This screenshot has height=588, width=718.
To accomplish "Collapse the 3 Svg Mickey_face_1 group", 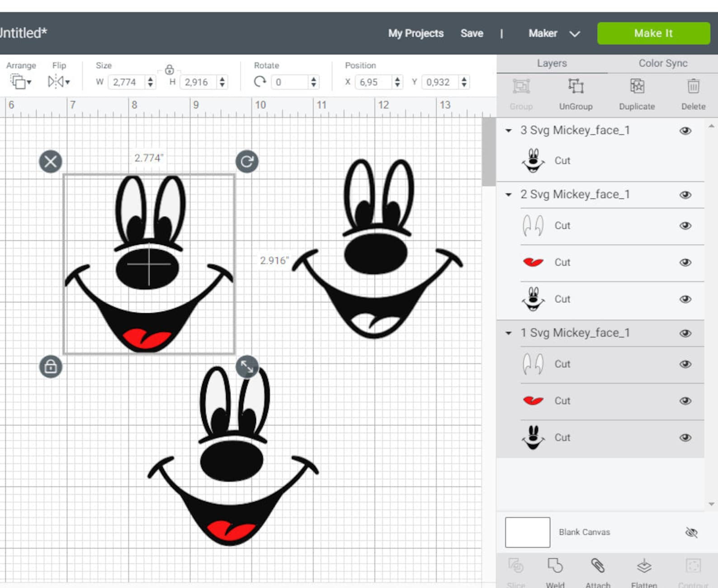I will coord(509,131).
